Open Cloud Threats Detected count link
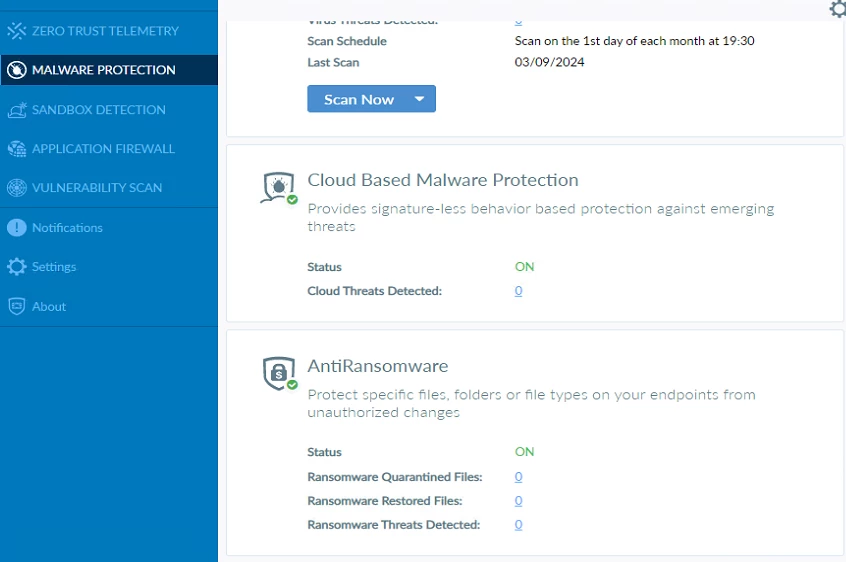 [518, 291]
